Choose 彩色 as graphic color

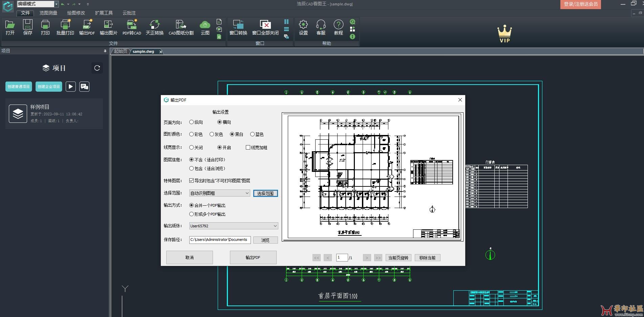pos(191,134)
